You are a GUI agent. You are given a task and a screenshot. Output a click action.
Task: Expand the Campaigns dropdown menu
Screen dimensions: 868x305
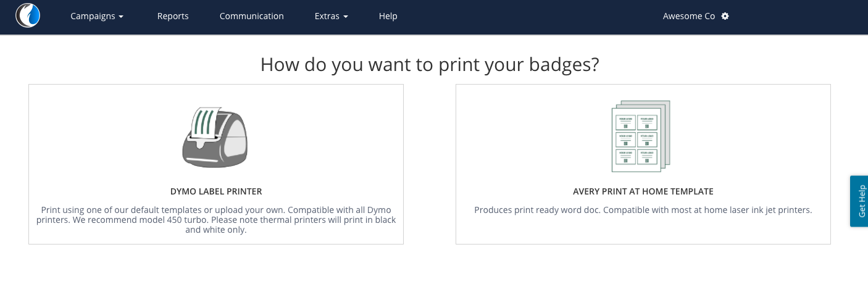97,16
